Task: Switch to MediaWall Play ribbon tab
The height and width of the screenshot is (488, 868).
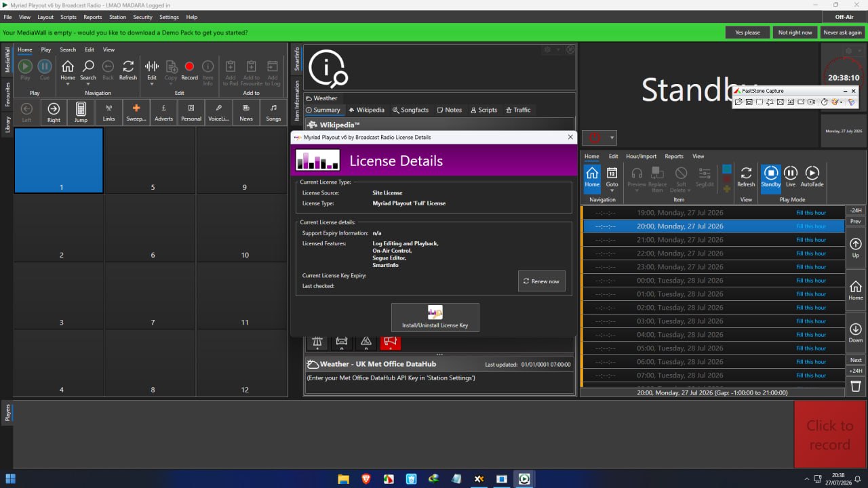Action: point(46,49)
